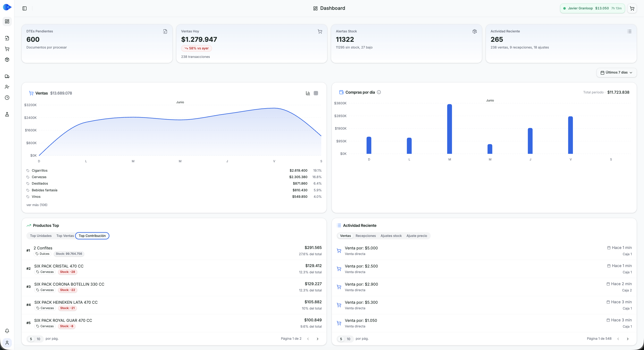Open the lab flask icon in the sidebar
This screenshot has height=350, width=644.
point(7,114)
